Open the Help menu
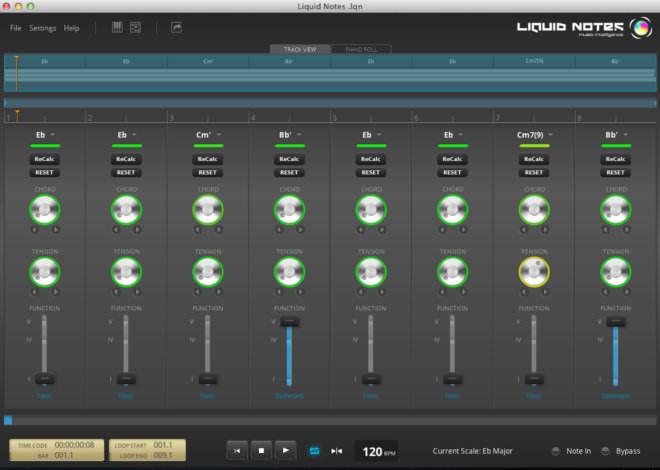Screen dimensions: 660x470 (x=71, y=28)
